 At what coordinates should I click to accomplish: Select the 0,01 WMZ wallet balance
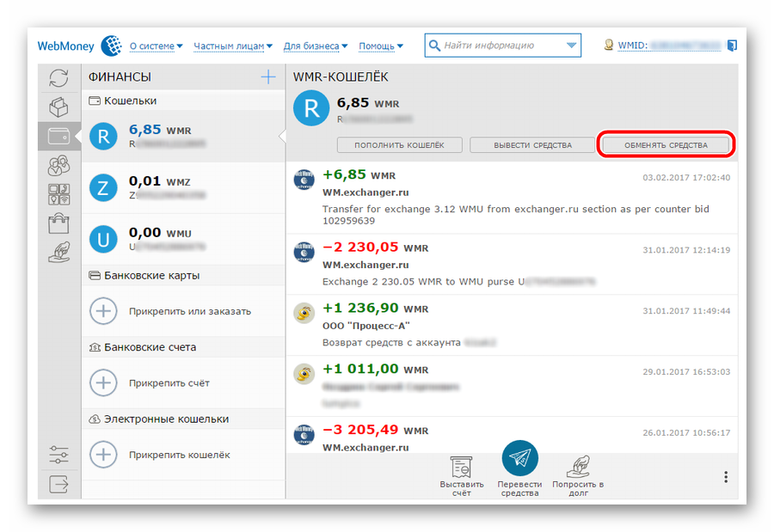pos(159,181)
